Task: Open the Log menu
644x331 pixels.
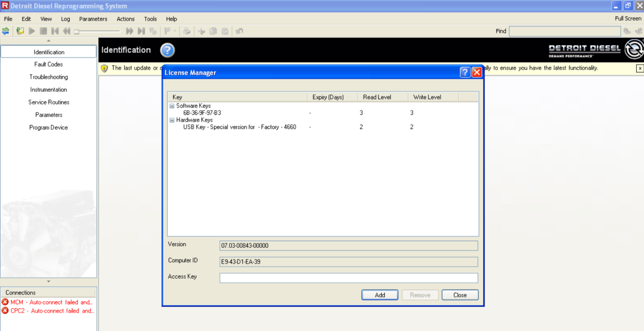Action: pyautogui.click(x=66, y=19)
